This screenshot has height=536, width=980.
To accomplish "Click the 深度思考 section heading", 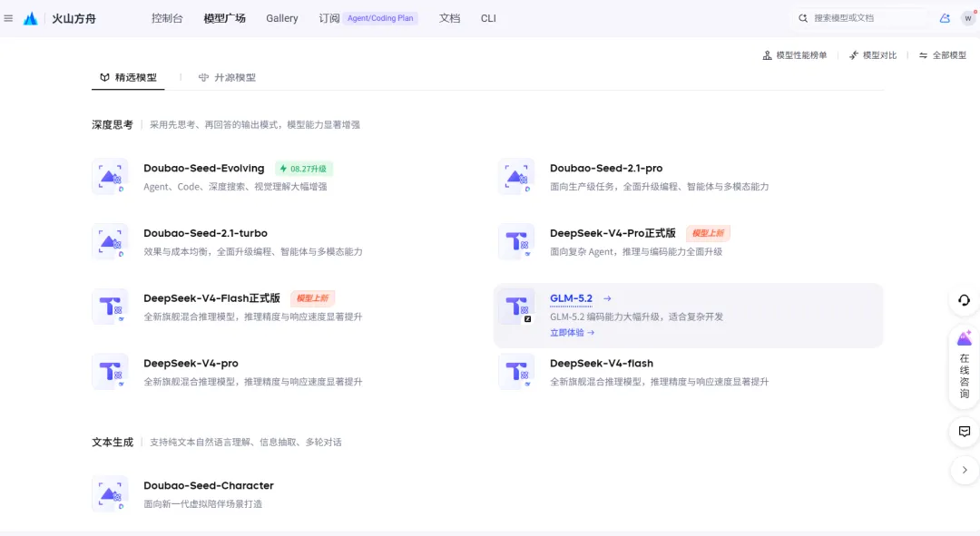I will tap(113, 125).
